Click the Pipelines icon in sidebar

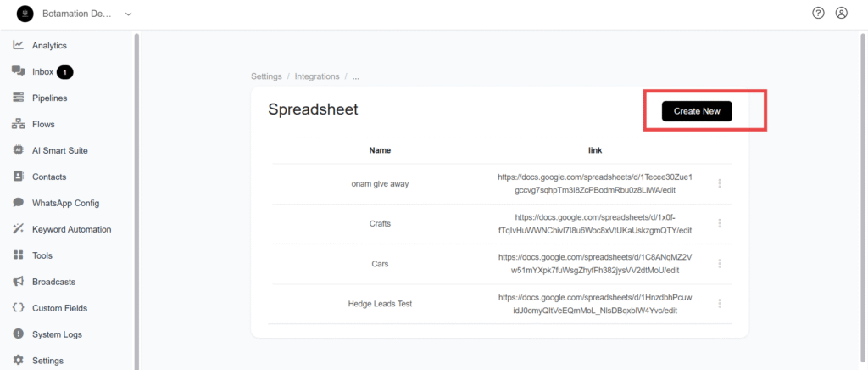point(18,98)
